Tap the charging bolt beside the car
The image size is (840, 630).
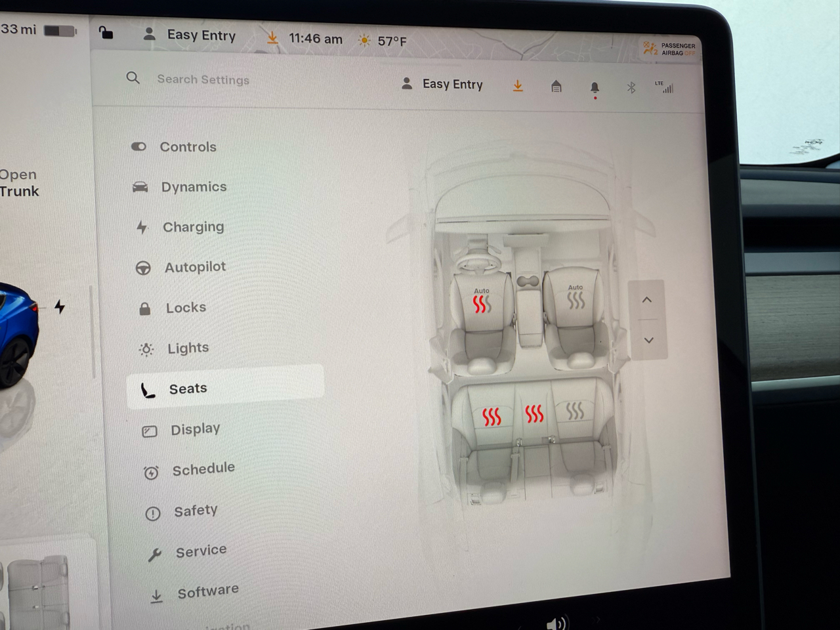pyautogui.click(x=60, y=306)
